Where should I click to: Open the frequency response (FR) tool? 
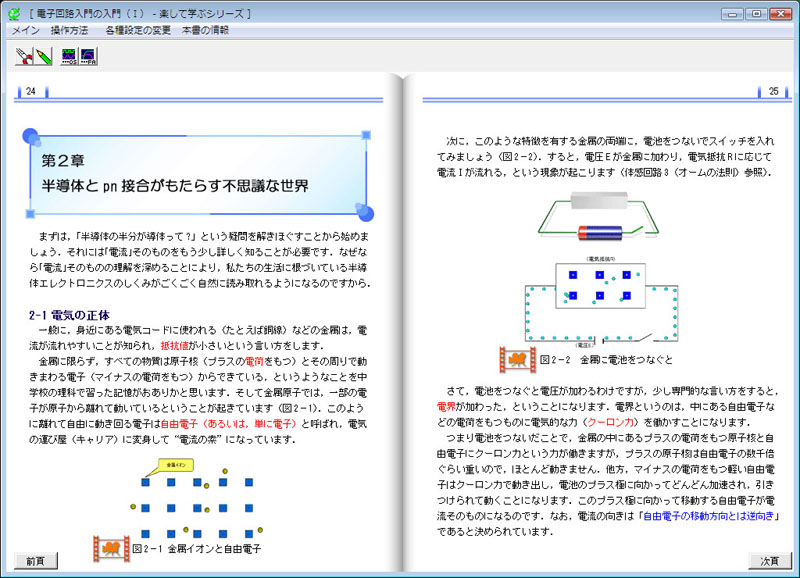[88, 56]
